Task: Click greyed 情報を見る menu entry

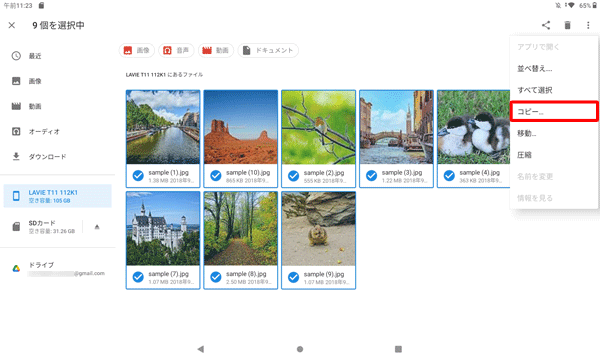Action: click(x=554, y=198)
